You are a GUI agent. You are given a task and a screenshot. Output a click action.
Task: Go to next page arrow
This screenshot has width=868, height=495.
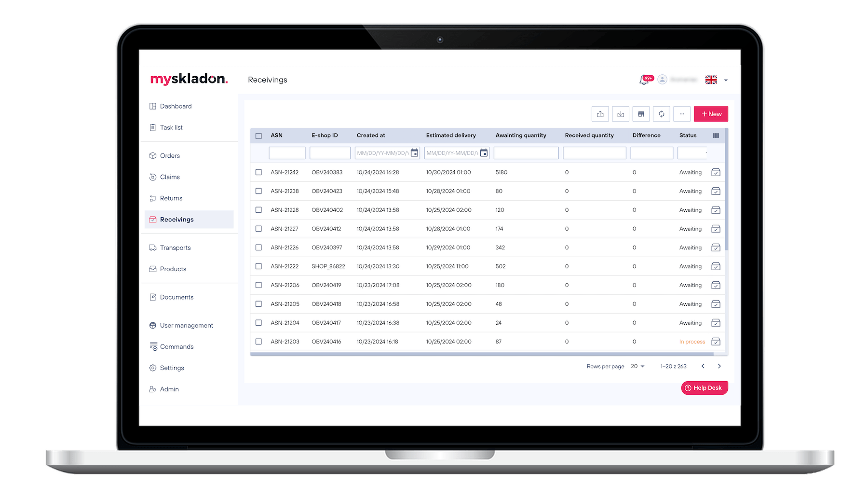719,366
